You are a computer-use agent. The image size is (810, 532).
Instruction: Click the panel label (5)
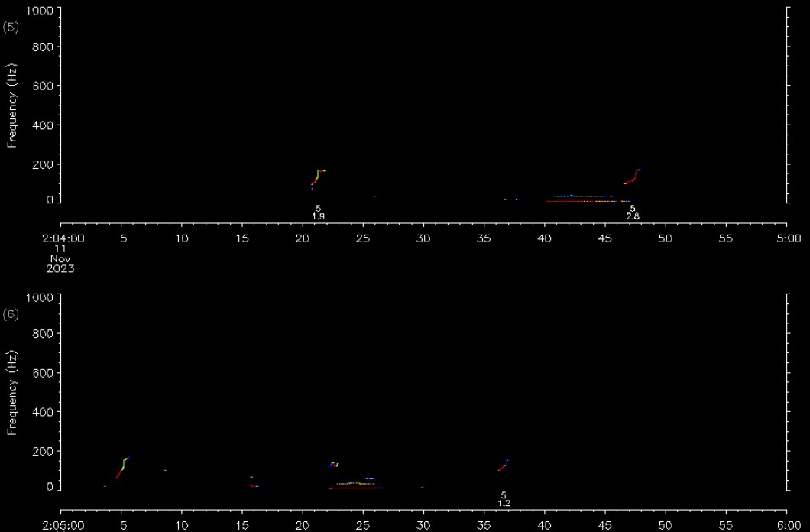11,28
